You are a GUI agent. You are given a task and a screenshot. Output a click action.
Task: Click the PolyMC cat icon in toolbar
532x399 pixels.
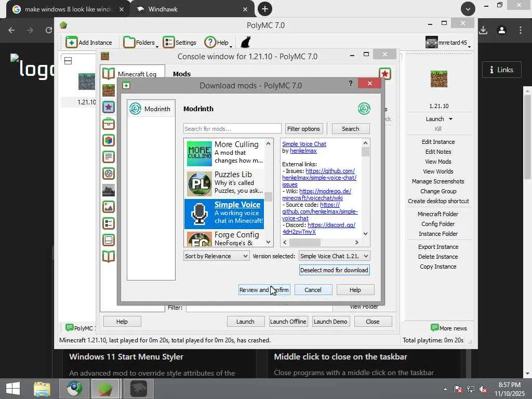246,43
